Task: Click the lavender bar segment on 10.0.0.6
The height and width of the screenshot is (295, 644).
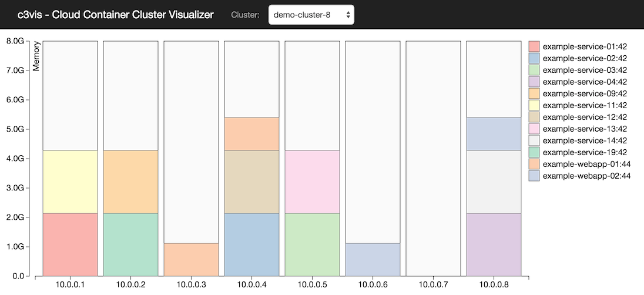Action: (x=373, y=259)
